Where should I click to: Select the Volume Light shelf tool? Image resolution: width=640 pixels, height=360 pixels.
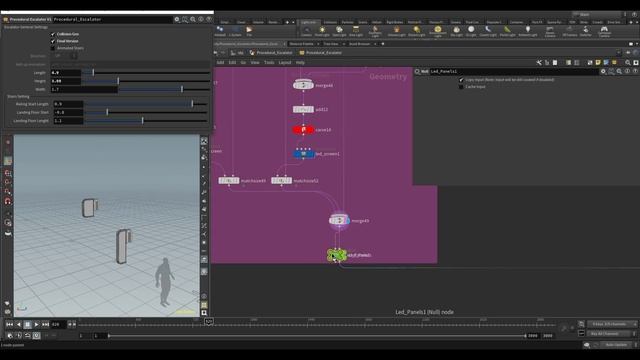coord(396,31)
